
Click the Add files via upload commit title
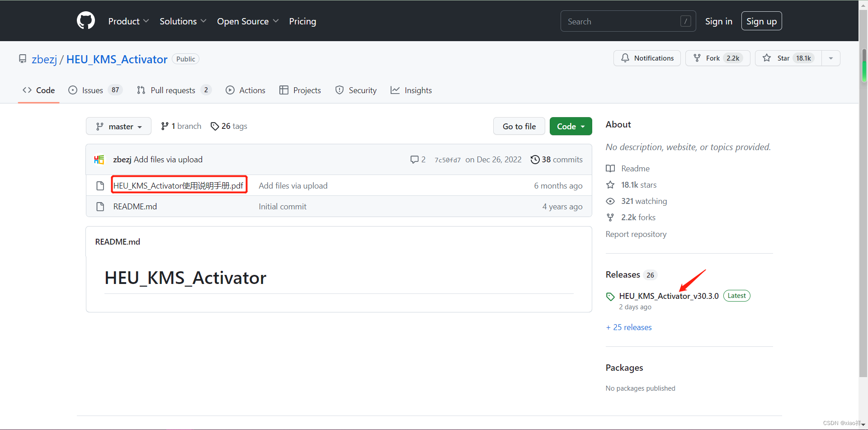[168, 160]
